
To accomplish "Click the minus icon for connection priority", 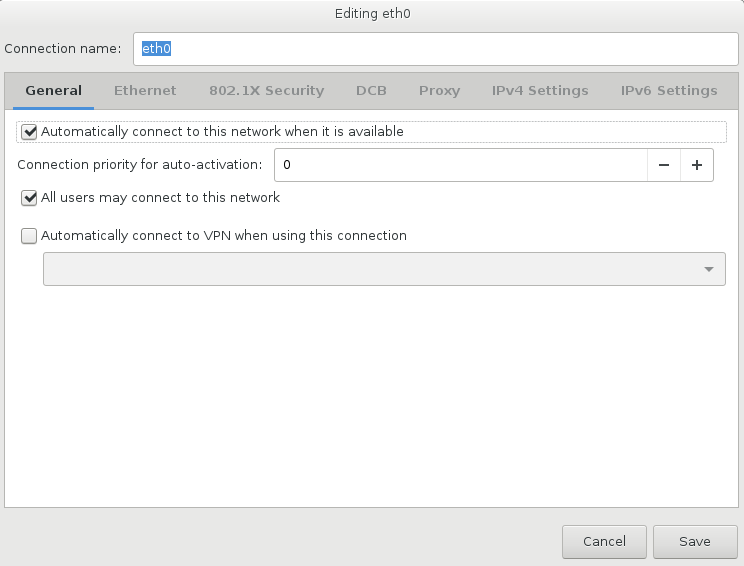I will (x=664, y=165).
